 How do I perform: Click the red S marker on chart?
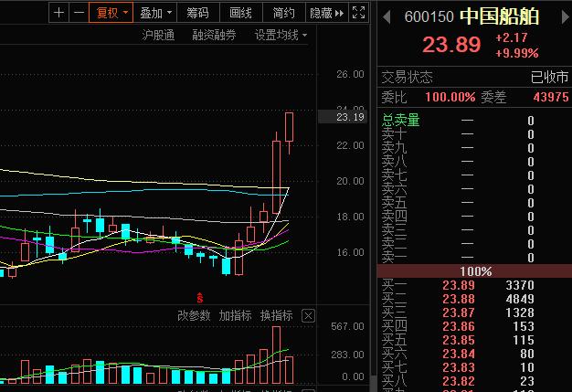pyautogui.click(x=199, y=298)
